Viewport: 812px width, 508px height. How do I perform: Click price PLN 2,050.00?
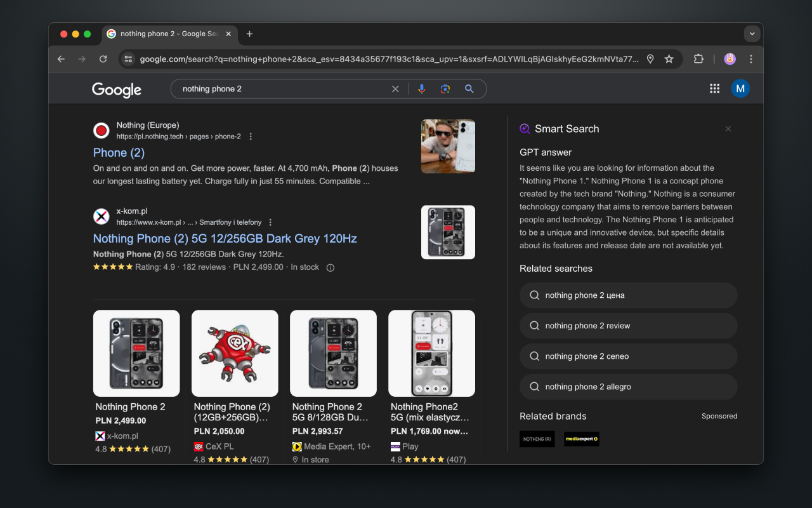[x=219, y=431]
